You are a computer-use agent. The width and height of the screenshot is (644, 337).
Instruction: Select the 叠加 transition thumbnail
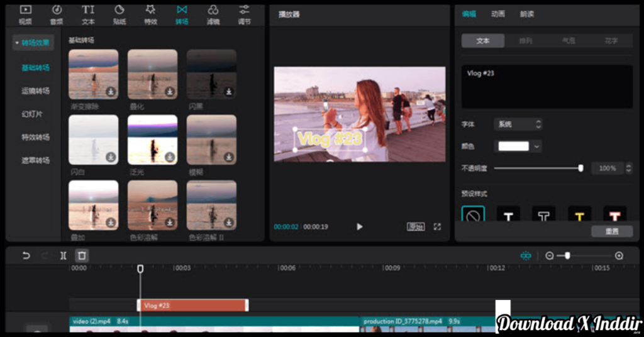[x=94, y=205]
